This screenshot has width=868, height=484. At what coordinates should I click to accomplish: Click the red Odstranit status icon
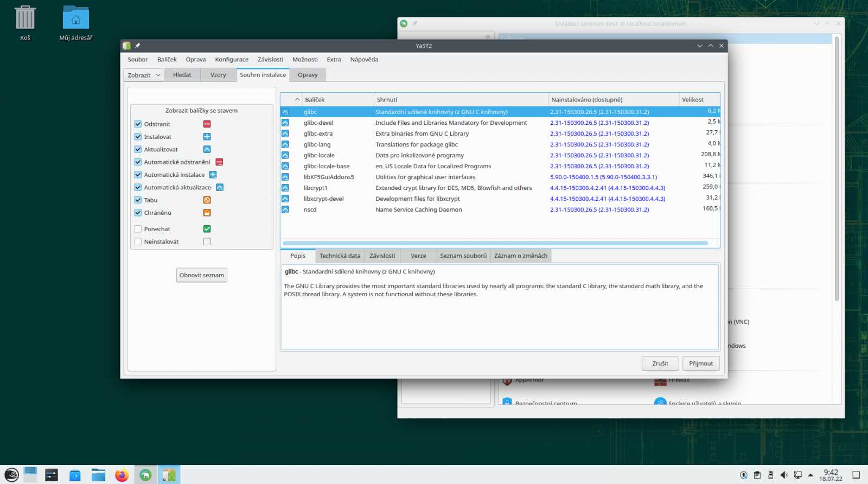207,124
